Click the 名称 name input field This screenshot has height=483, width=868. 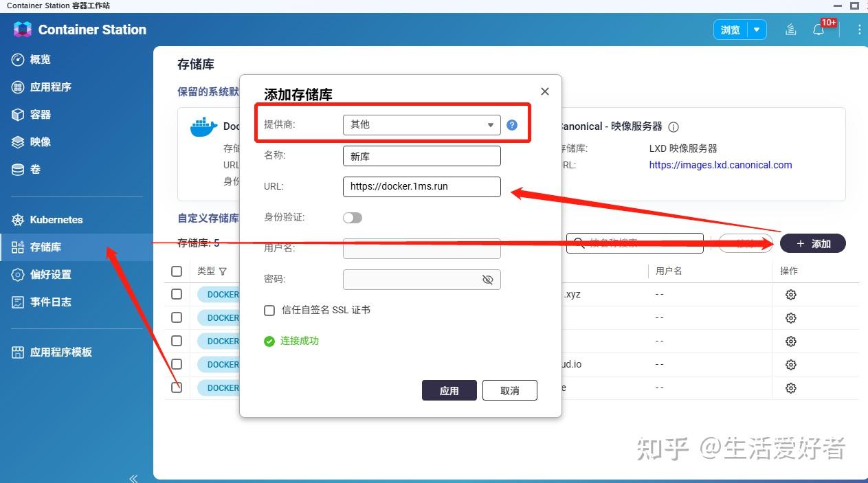coord(421,156)
